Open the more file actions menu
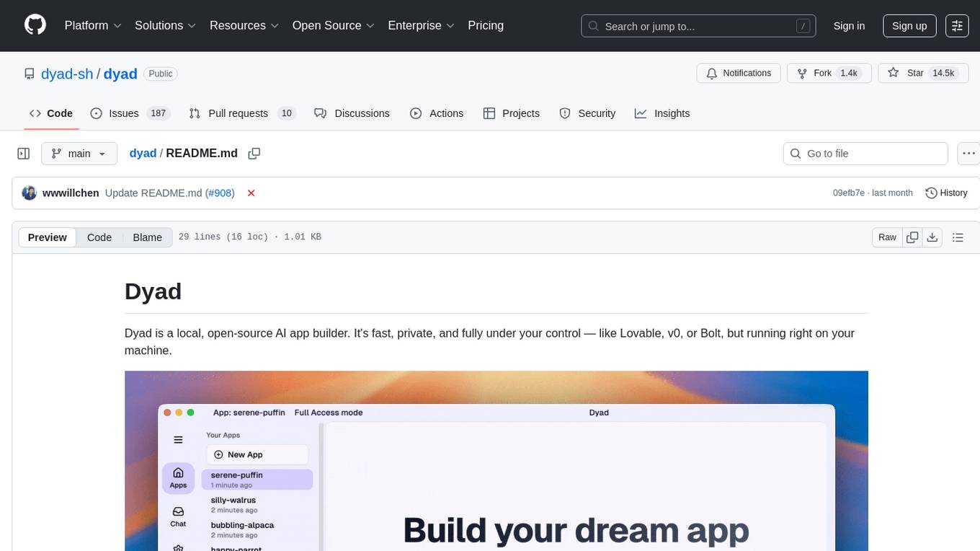The width and height of the screenshot is (980, 551). [x=968, y=154]
